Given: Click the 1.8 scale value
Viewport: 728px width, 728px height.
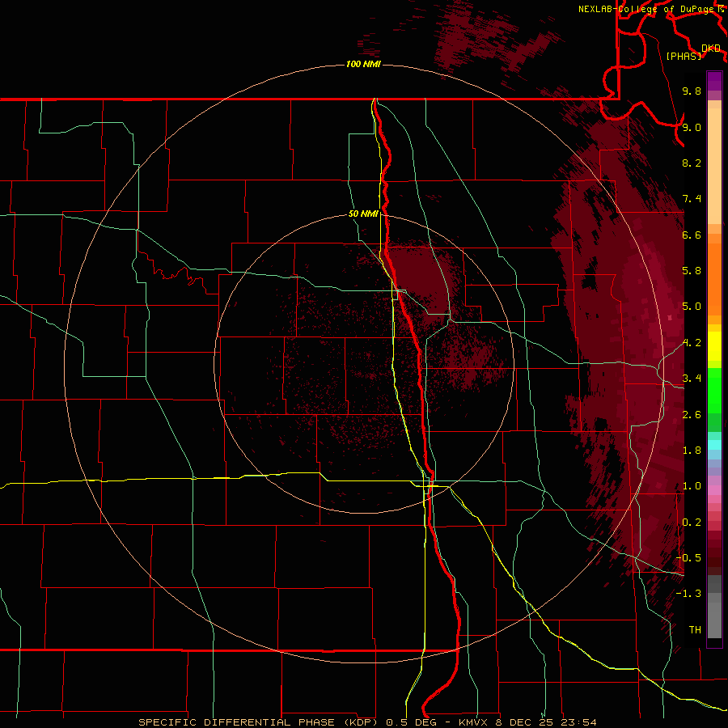Looking at the screenshot, I should coord(692,451).
